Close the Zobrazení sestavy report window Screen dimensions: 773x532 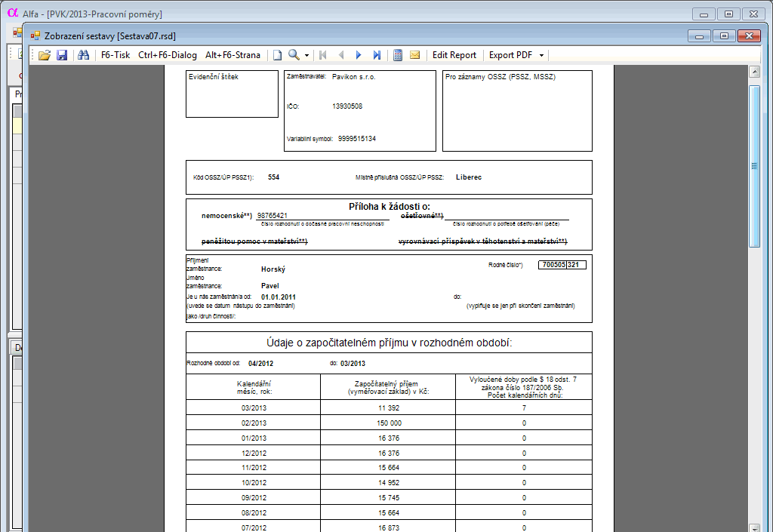click(749, 36)
